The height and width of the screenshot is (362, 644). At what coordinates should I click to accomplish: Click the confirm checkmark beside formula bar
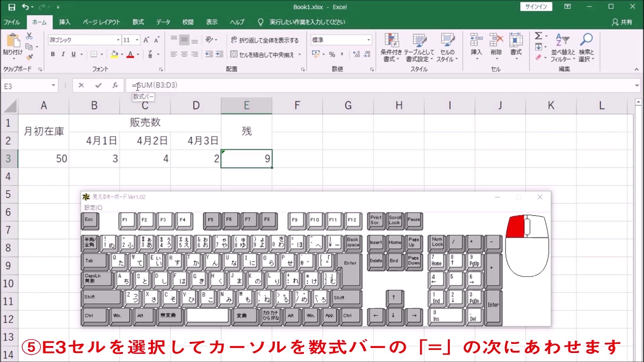pyautogui.click(x=98, y=85)
